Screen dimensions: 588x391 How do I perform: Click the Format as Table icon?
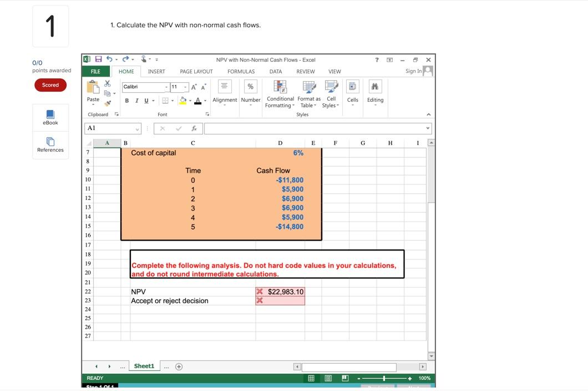pos(309,86)
